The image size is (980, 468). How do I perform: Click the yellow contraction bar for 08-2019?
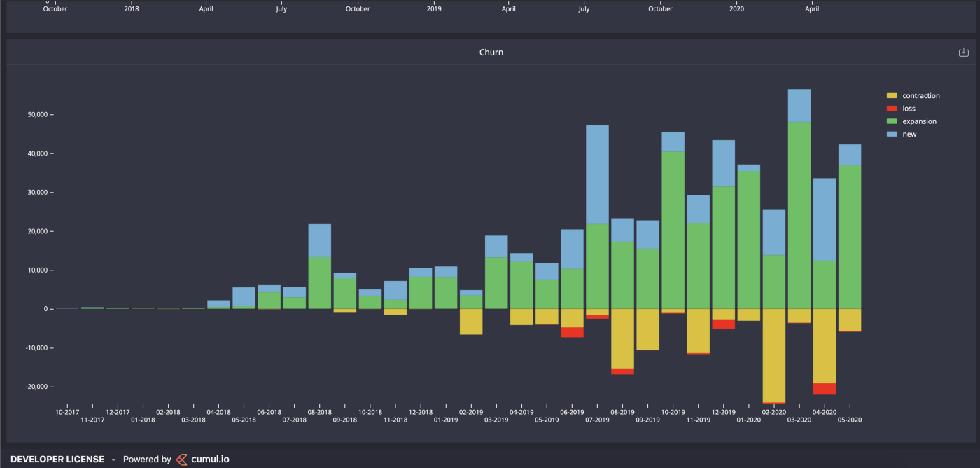(622, 338)
